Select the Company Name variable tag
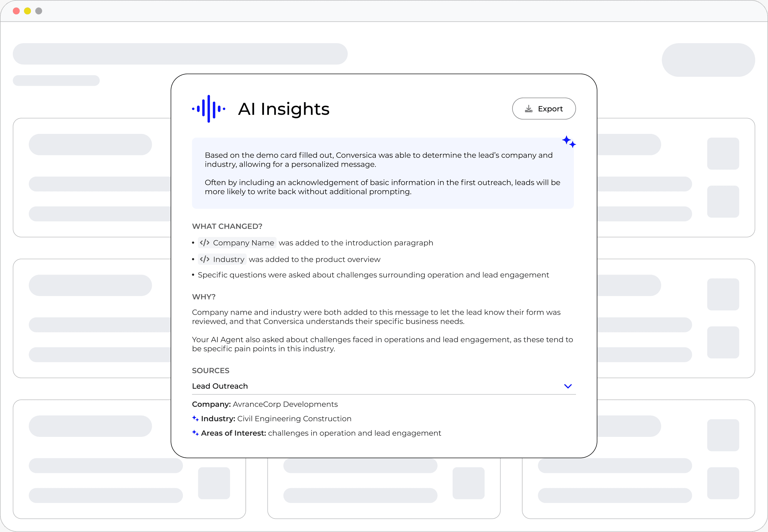This screenshot has height=532, width=768. [237, 243]
